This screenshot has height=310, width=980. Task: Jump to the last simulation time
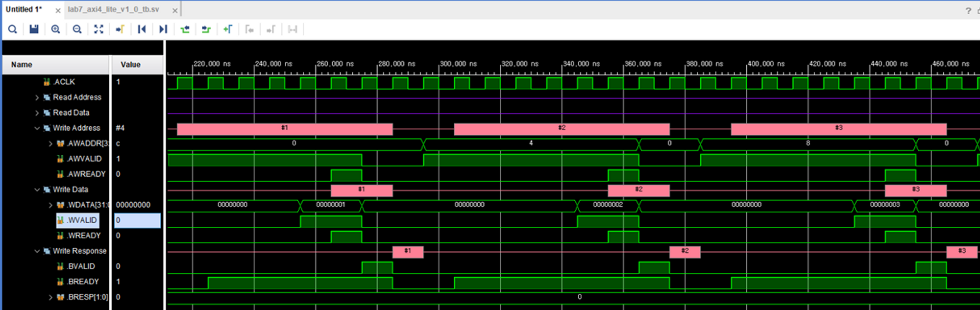pos(163,29)
